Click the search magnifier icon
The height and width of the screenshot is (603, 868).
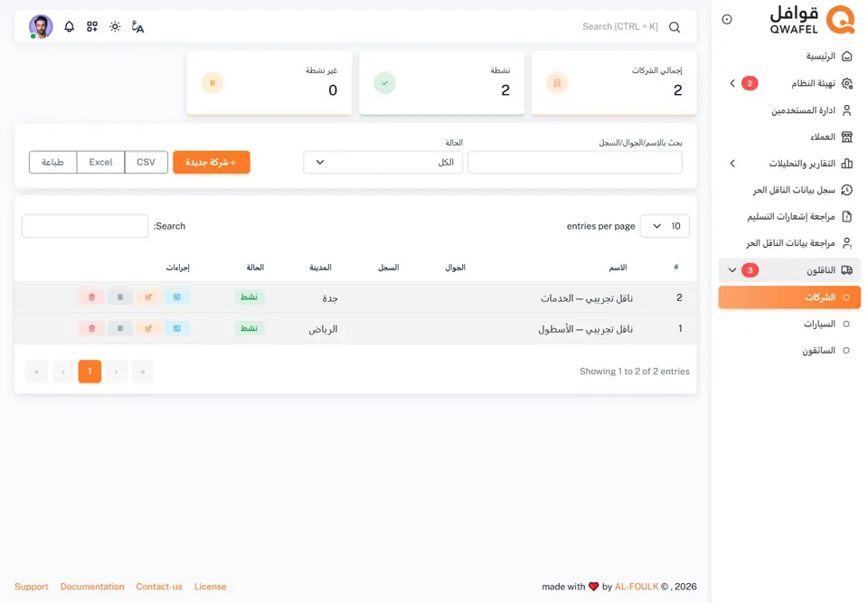[x=675, y=27]
